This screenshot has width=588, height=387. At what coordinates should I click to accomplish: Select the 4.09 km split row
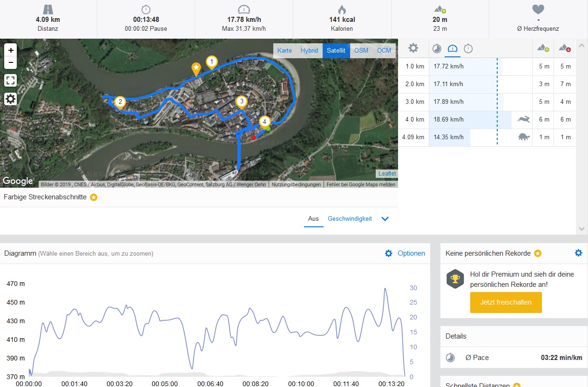[487, 137]
